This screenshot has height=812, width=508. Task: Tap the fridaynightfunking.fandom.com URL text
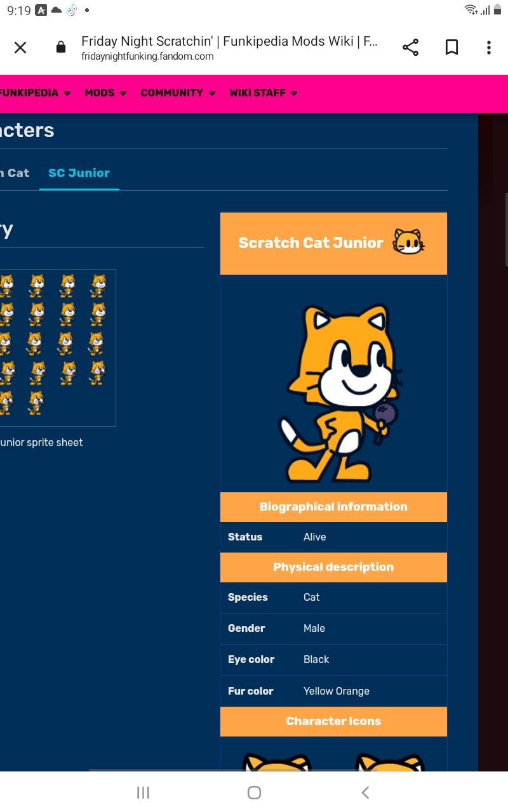tap(147, 56)
